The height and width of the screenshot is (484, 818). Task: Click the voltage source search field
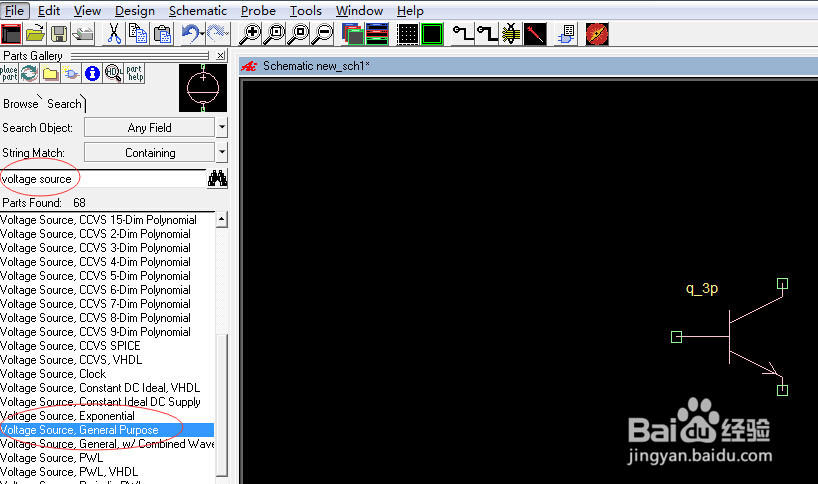pos(103,179)
